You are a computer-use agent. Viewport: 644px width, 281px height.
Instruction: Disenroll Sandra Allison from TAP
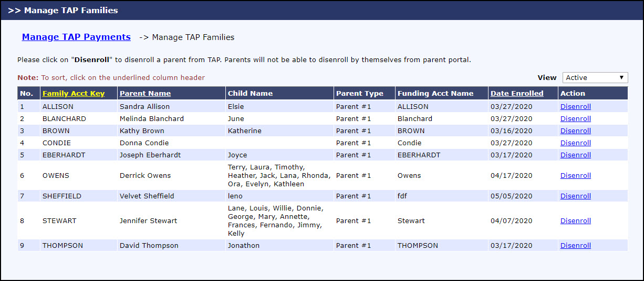(575, 106)
